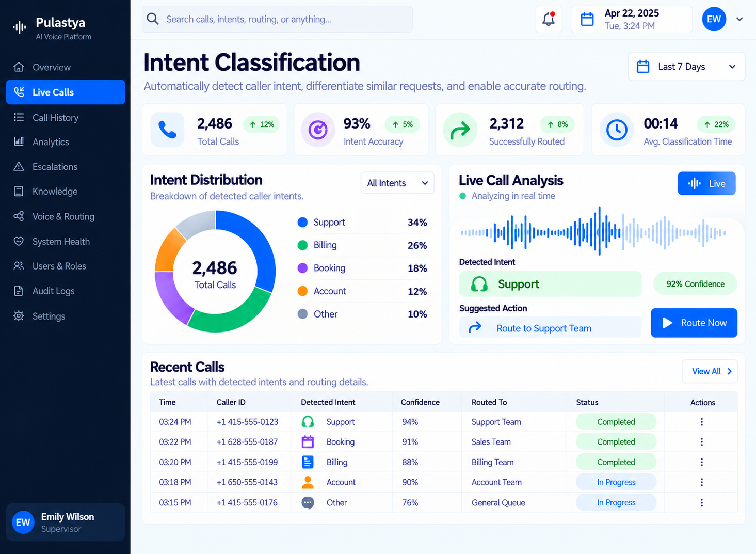This screenshot has height=554, width=756.
Task: Click the green Billing legend swatch
Action: coord(303,245)
